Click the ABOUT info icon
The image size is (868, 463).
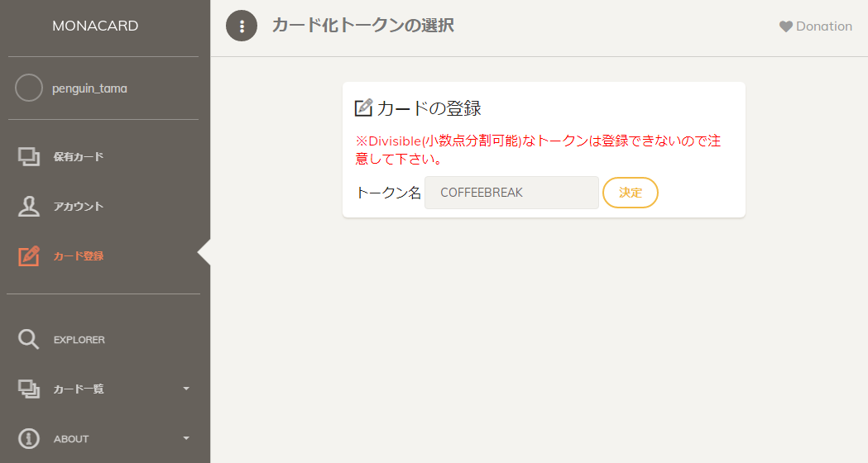29,438
